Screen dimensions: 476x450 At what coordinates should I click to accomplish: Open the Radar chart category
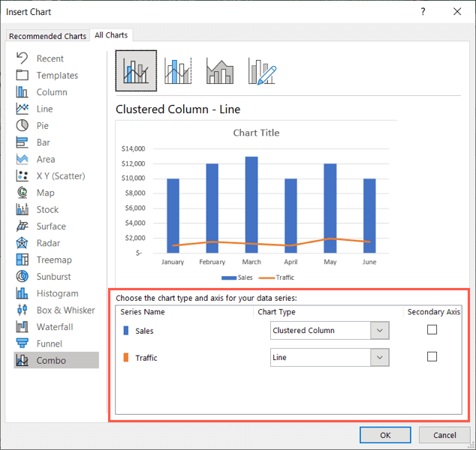pos(48,243)
